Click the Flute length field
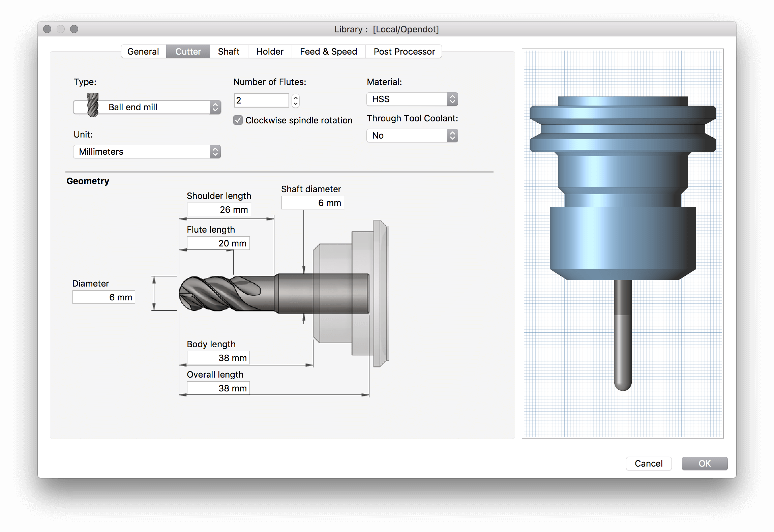 pos(218,243)
